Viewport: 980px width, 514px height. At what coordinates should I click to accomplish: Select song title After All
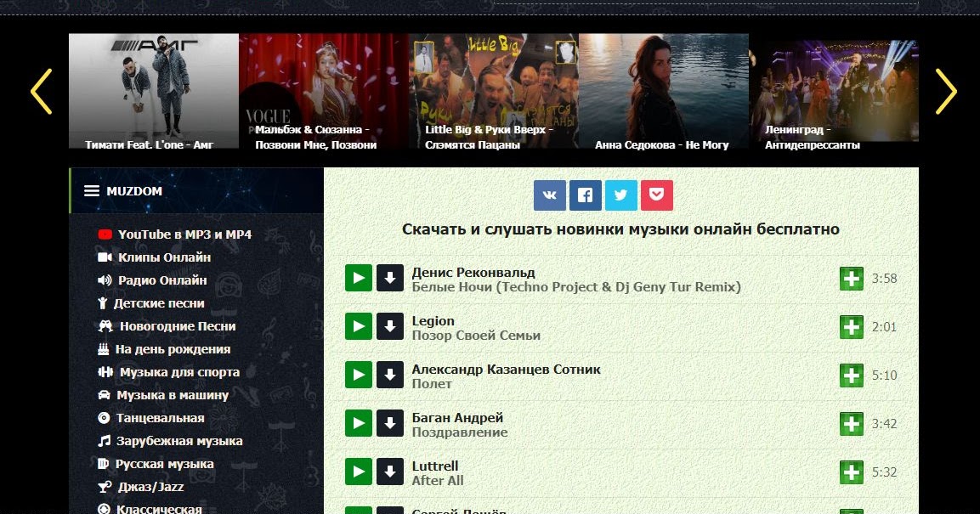click(438, 480)
